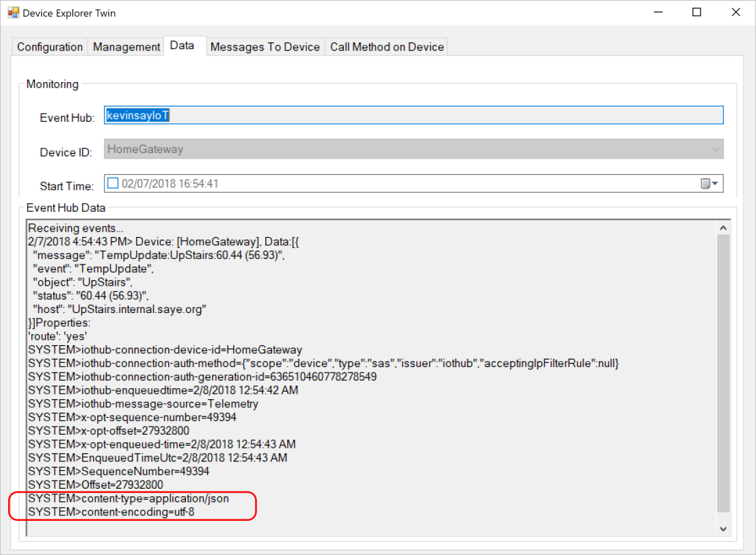The width and height of the screenshot is (756, 555).
Task: Click the 'route': 'yes' property line
Action: click(x=57, y=336)
